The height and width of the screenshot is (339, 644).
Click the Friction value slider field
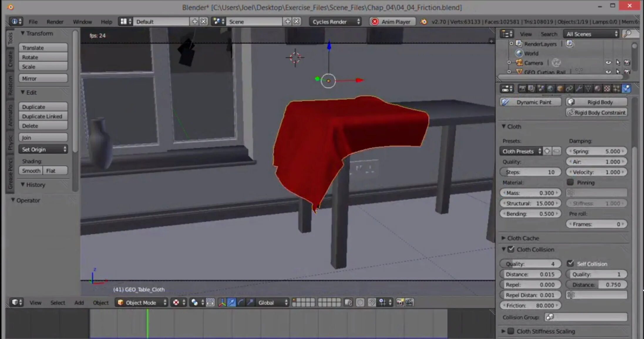pyautogui.click(x=530, y=306)
